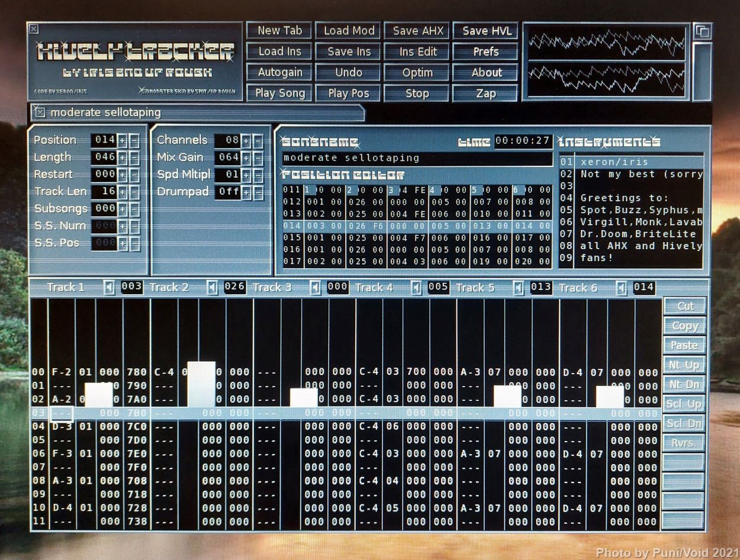Add a subsong using Subsongs plus button
Screen dimensions: 740x560
point(123,209)
